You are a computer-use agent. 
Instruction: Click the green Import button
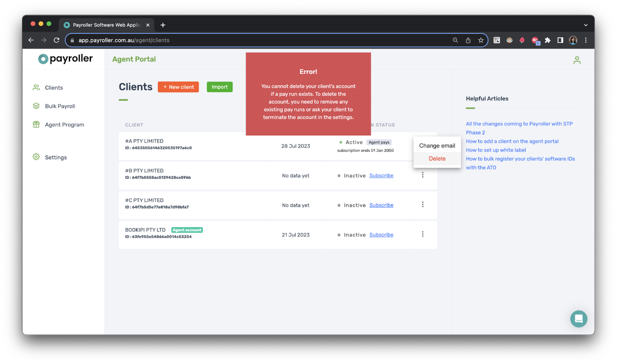[219, 87]
